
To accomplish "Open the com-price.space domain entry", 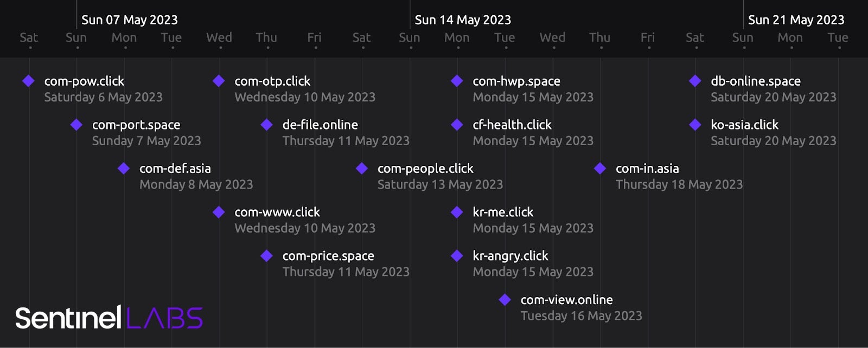I will [x=328, y=256].
